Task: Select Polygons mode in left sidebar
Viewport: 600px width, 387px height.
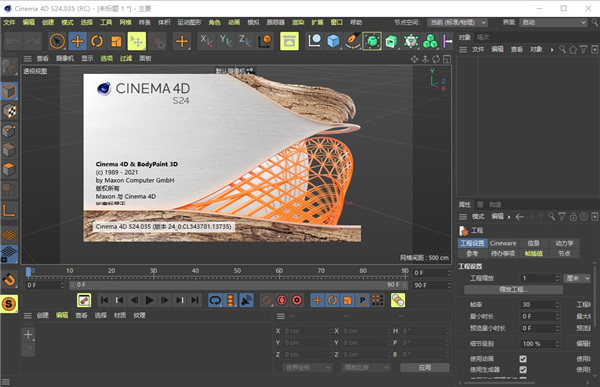Action: 9,170
